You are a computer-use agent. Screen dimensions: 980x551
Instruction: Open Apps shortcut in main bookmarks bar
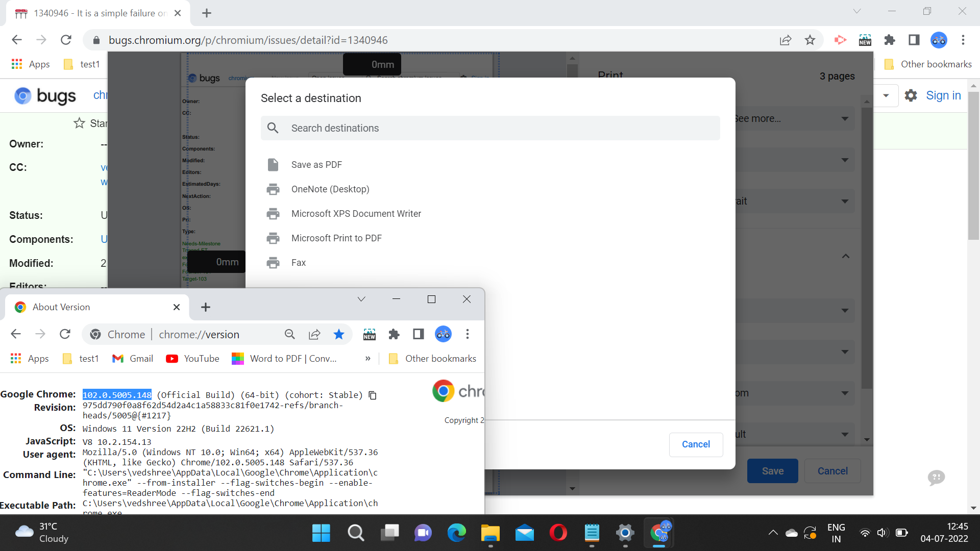coord(31,64)
